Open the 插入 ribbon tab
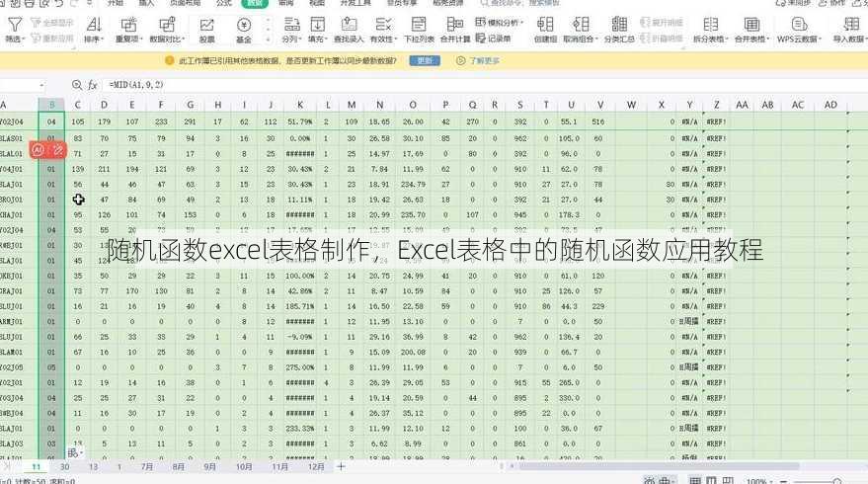 click(x=146, y=3)
